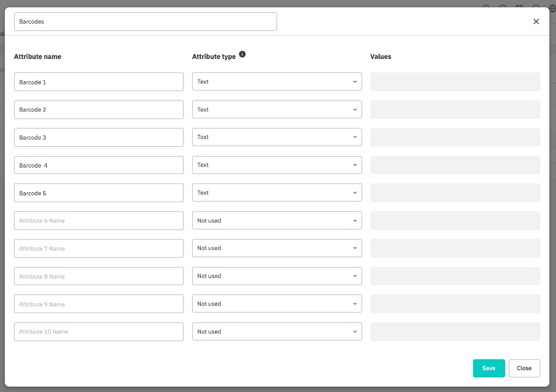Click the info icon beside Attribute type
Screen dimensions: 556x392
242,54
